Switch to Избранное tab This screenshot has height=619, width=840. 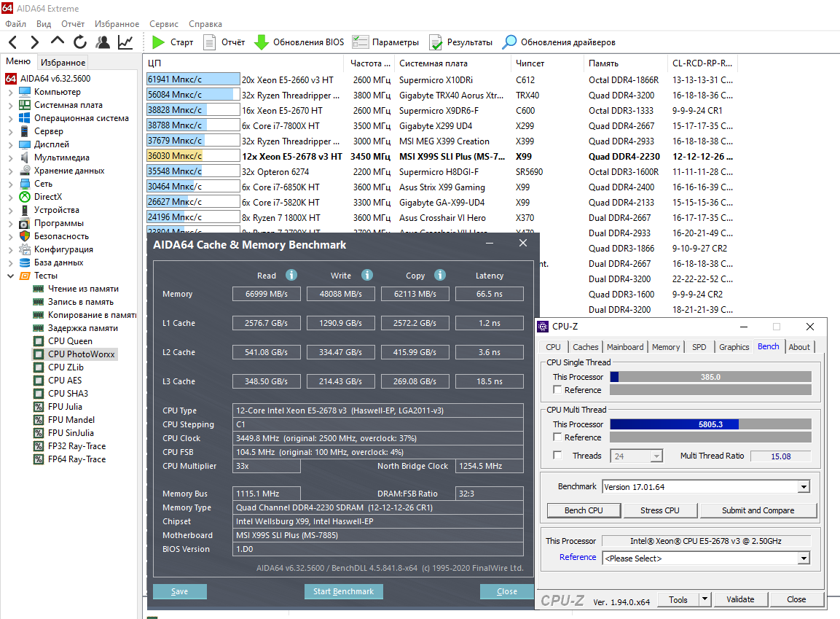(x=63, y=62)
